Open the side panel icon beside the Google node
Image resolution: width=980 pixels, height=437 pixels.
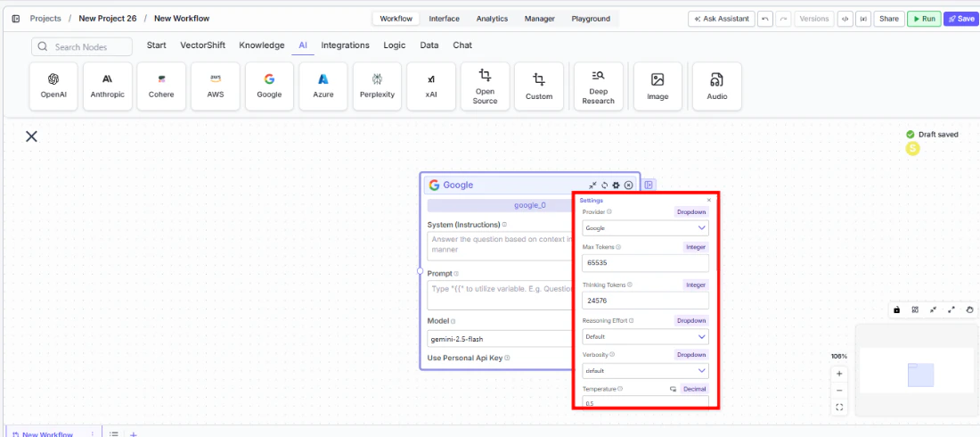649,186
